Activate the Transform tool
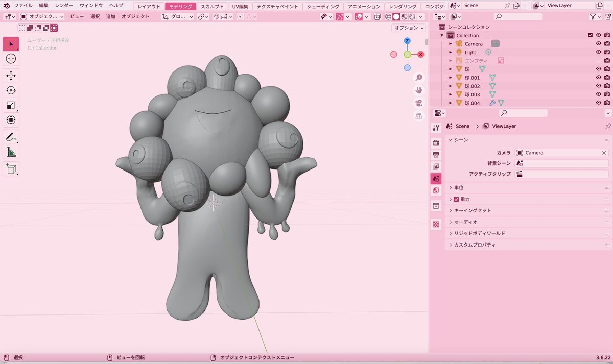This screenshot has height=364, width=613. tap(11, 120)
